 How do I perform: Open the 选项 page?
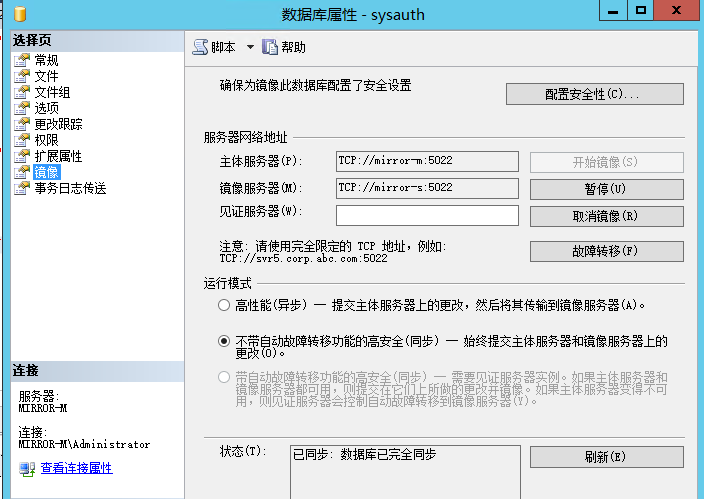pos(46,108)
